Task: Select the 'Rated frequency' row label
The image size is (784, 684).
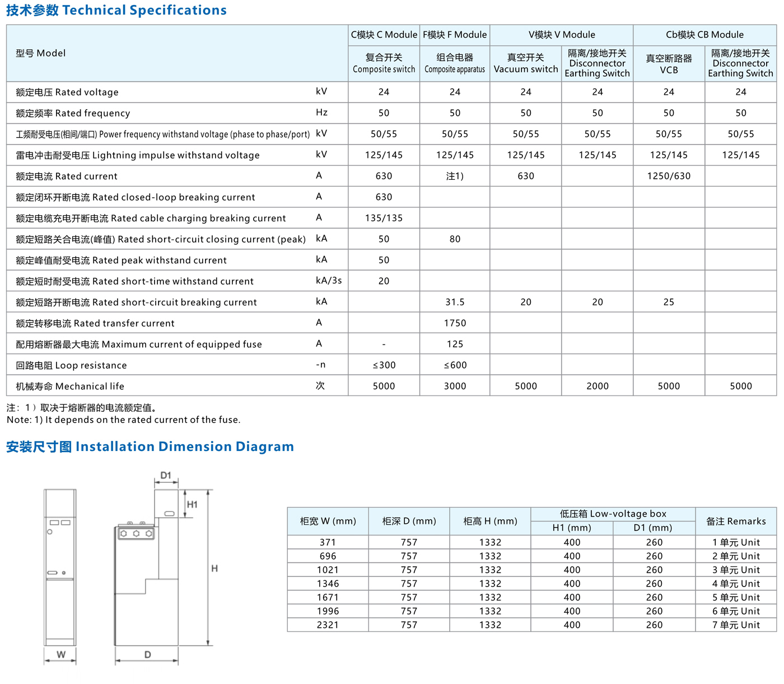Action: pyautogui.click(x=73, y=113)
